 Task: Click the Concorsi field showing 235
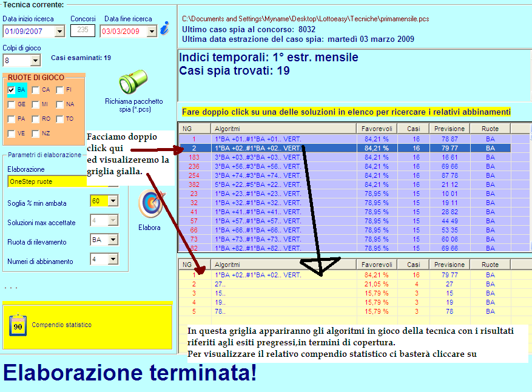[82, 30]
